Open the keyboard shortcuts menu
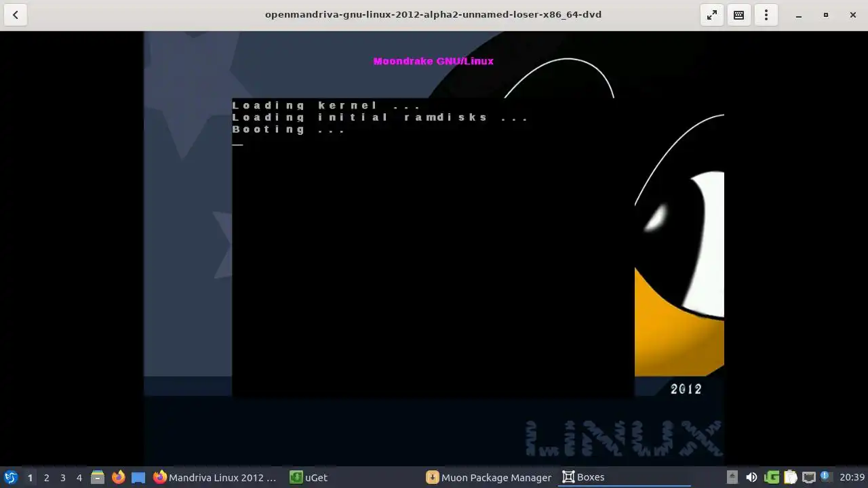This screenshot has height=488, width=868. (x=739, y=15)
